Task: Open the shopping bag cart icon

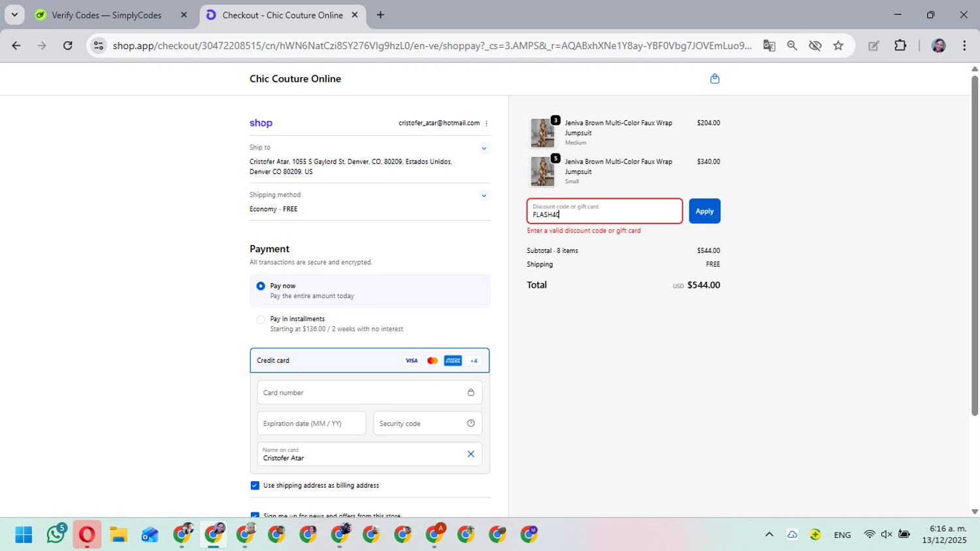Action: (715, 78)
